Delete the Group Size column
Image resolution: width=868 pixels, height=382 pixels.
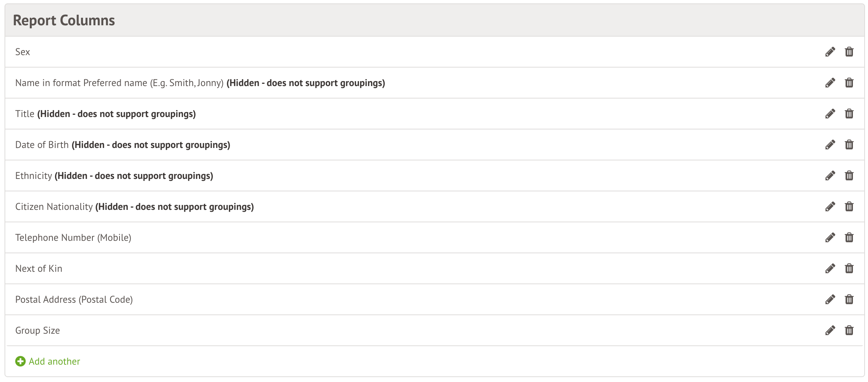(x=849, y=330)
